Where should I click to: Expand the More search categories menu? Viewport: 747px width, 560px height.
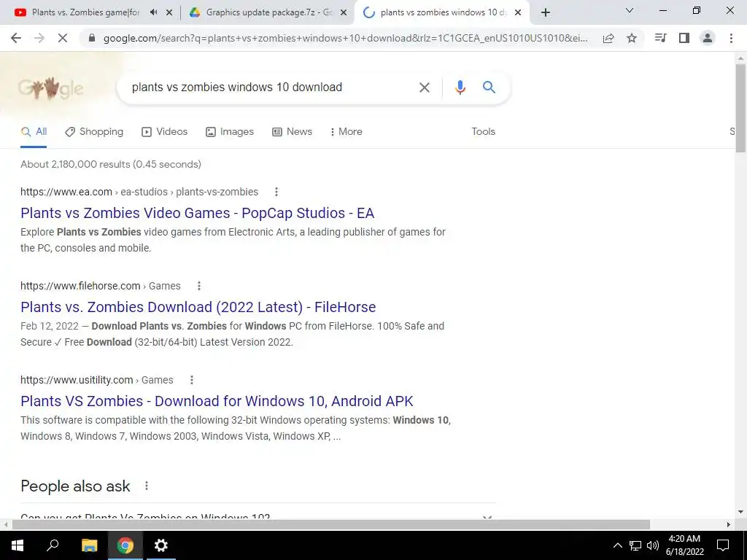(346, 132)
